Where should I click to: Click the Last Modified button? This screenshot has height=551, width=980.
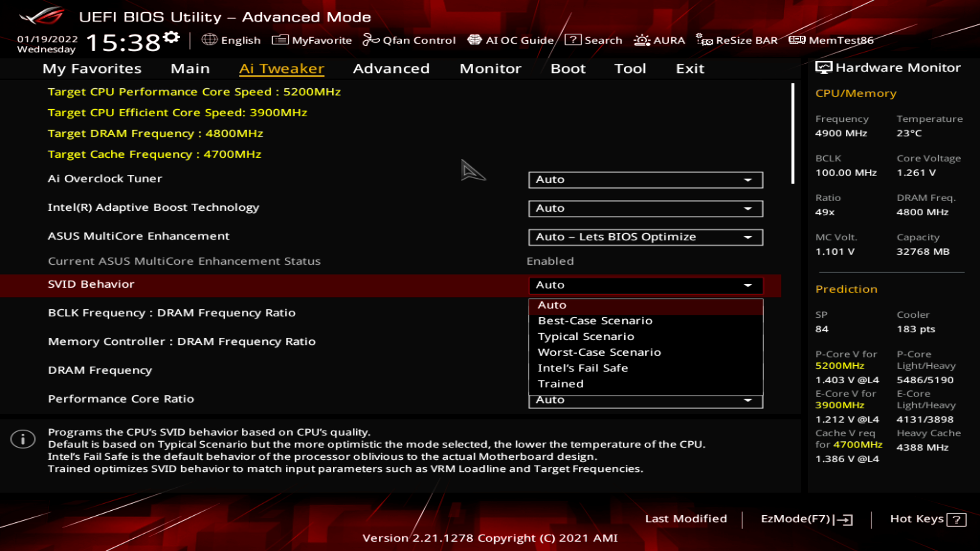[687, 519]
